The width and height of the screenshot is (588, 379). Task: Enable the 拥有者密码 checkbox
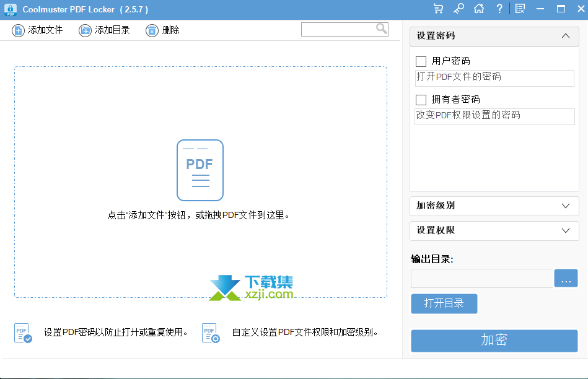pyautogui.click(x=421, y=100)
